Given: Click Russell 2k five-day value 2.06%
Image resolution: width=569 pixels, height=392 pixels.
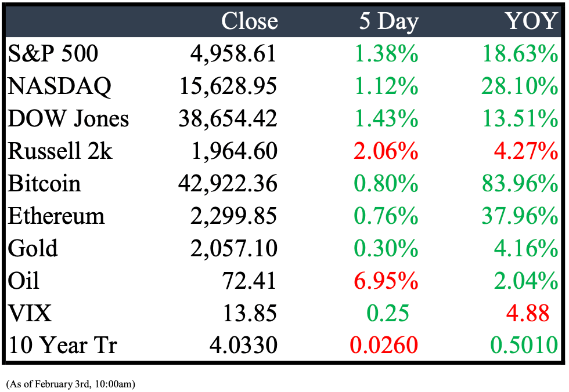Looking at the screenshot, I should pyautogui.click(x=386, y=151).
